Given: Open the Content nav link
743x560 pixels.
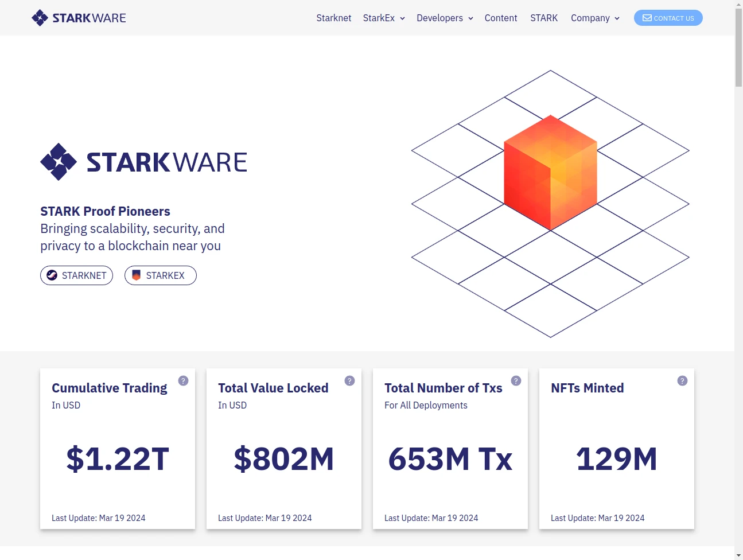Looking at the screenshot, I should tap(501, 18).
